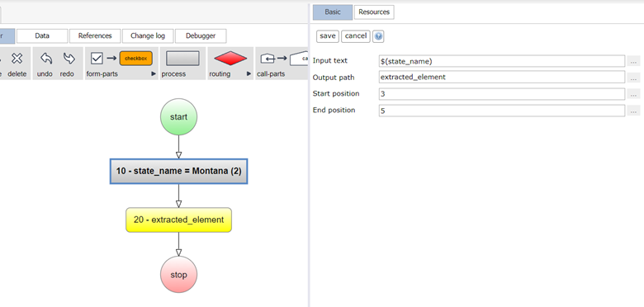Open the Debugger tab
Screen dimensions: 644x307
(x=201, y=36)
